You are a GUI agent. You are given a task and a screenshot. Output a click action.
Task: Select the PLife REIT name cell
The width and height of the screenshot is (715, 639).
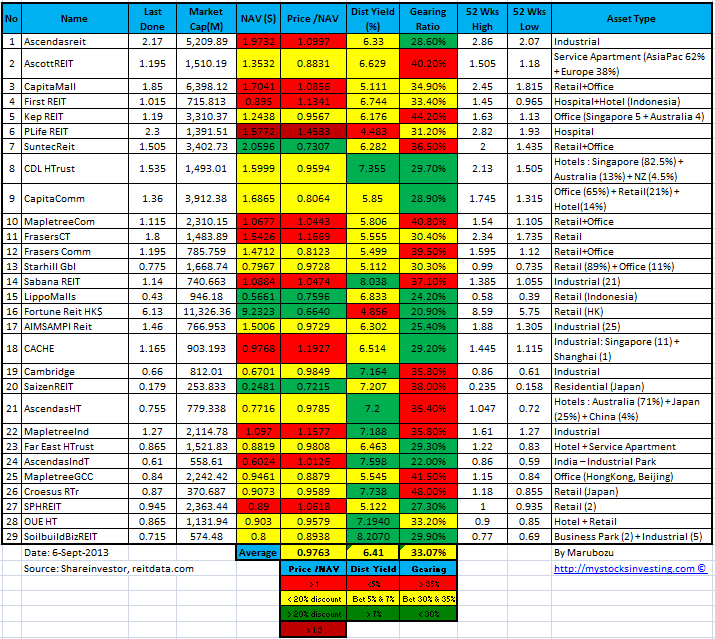pyautogui.click(x=75, y=132)
